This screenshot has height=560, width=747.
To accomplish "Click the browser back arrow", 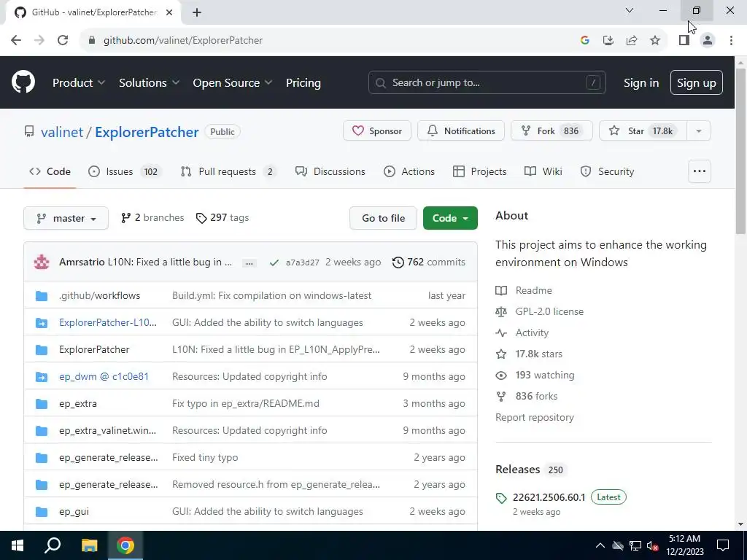I will [16, 41].
